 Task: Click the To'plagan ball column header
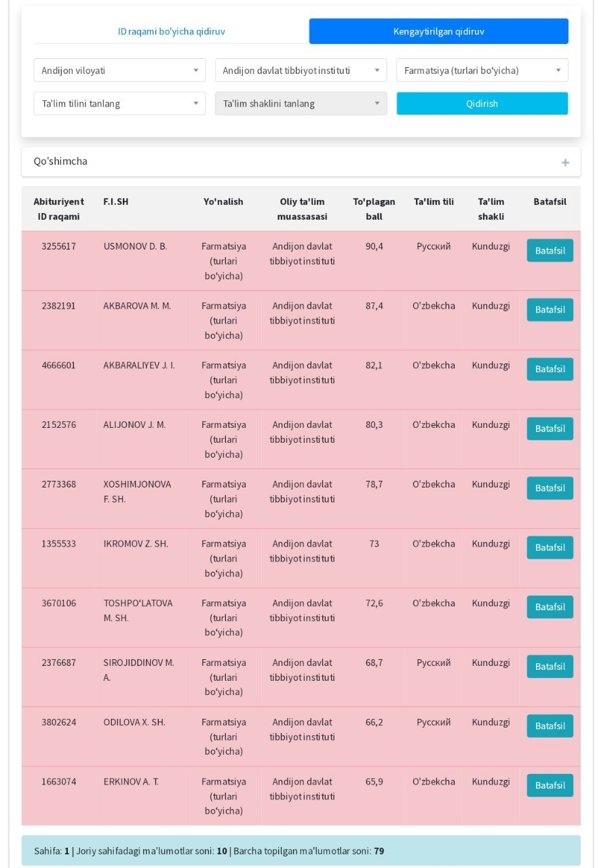point(374,209)
